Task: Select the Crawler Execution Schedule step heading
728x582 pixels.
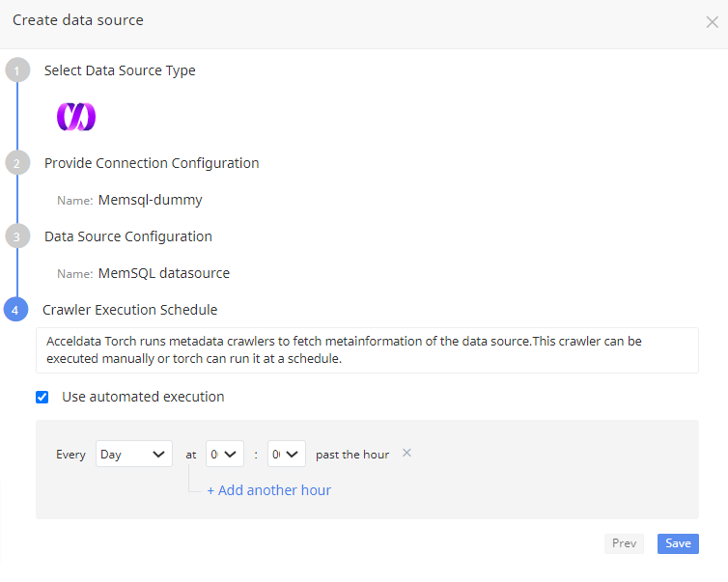Action: (130, 310)
